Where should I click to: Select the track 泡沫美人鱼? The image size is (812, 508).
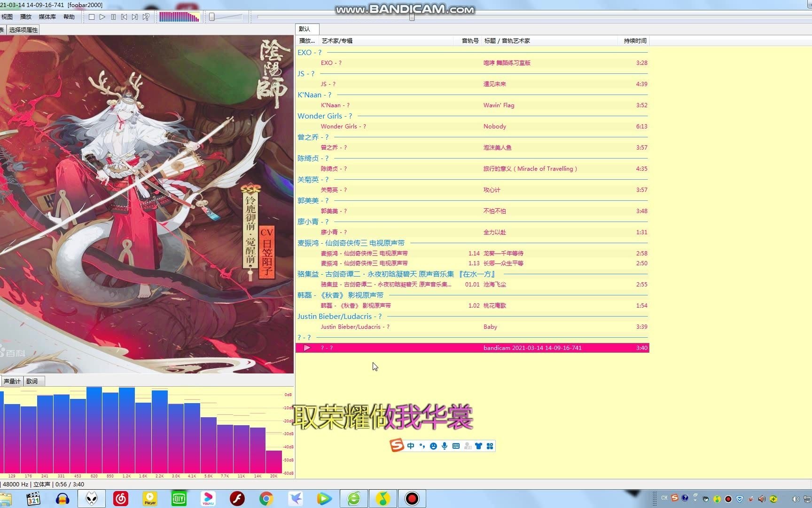pos(472,148)
